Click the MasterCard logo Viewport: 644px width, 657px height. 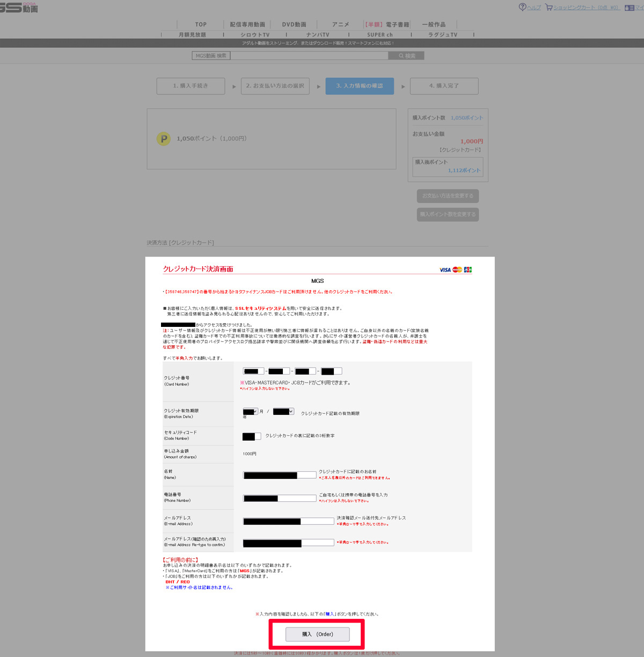457,270
